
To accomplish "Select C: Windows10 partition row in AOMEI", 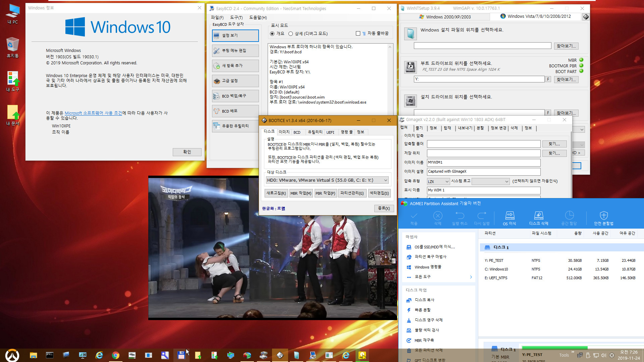I will [561, 269].
